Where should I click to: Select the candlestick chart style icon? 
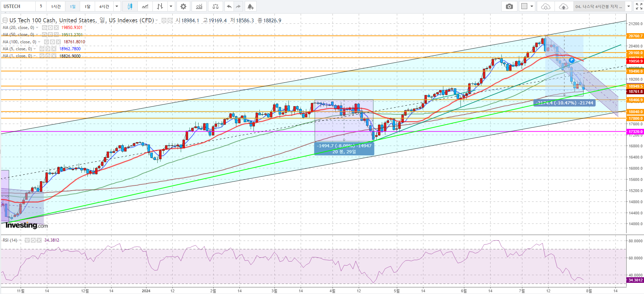pos(130,6)
